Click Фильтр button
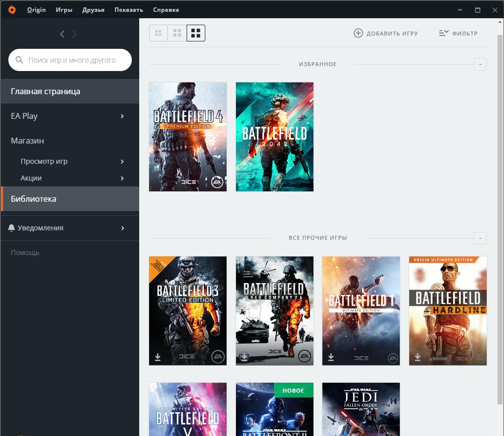The width and height of the screenshot is (504, 436). click(x=459, y=33)
